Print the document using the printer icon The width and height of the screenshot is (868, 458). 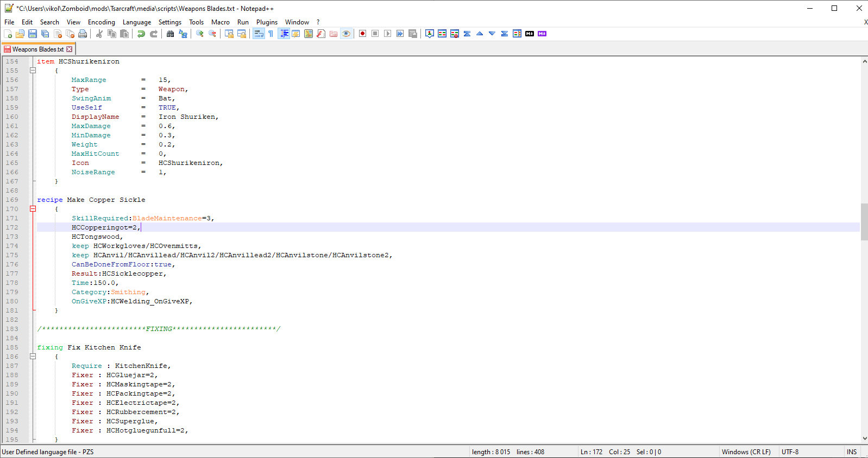(x=83, y=34)
